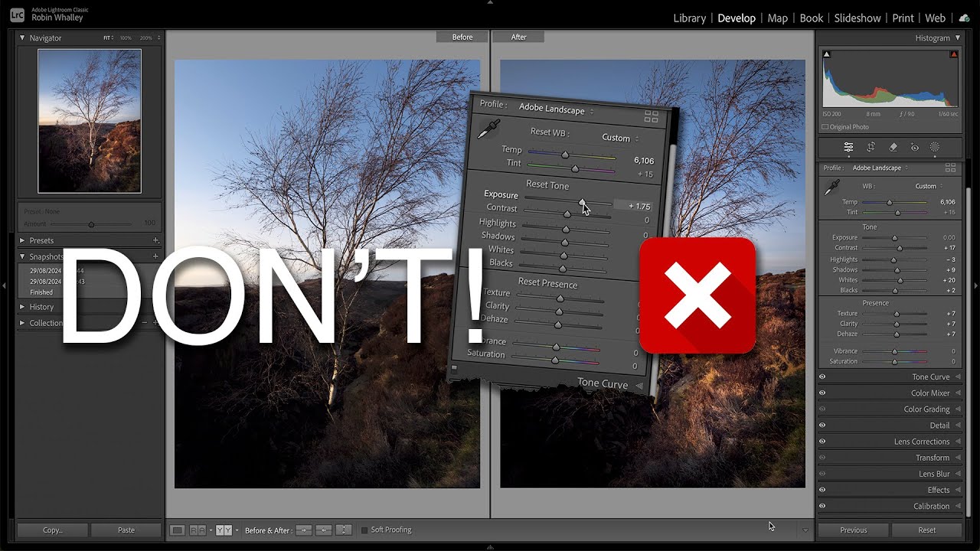The width and height of the screenshot is (980, 551).
Task: Toggle Tone Curve panel eye switch
Action: pyautogui.click(x=822, y=377)
